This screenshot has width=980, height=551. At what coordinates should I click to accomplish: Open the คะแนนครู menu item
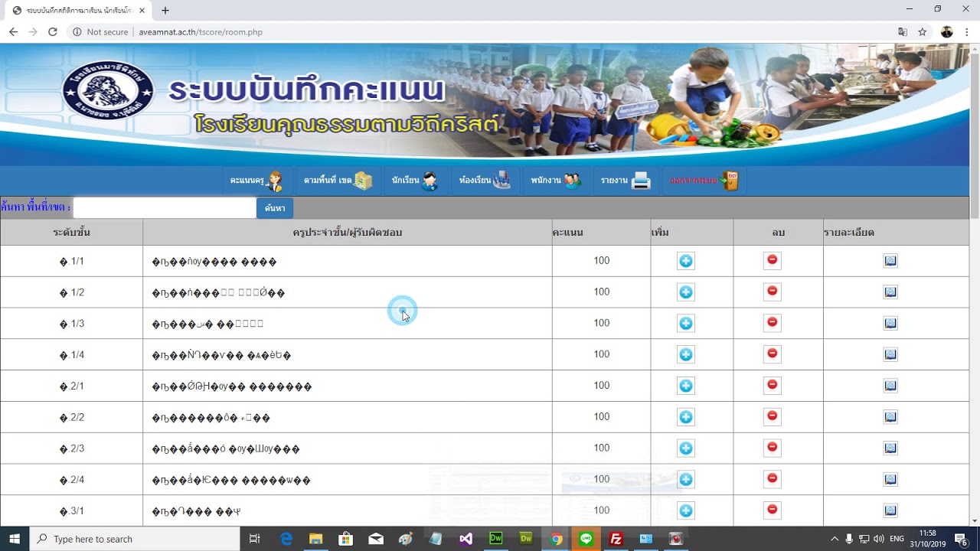[256, 181]
